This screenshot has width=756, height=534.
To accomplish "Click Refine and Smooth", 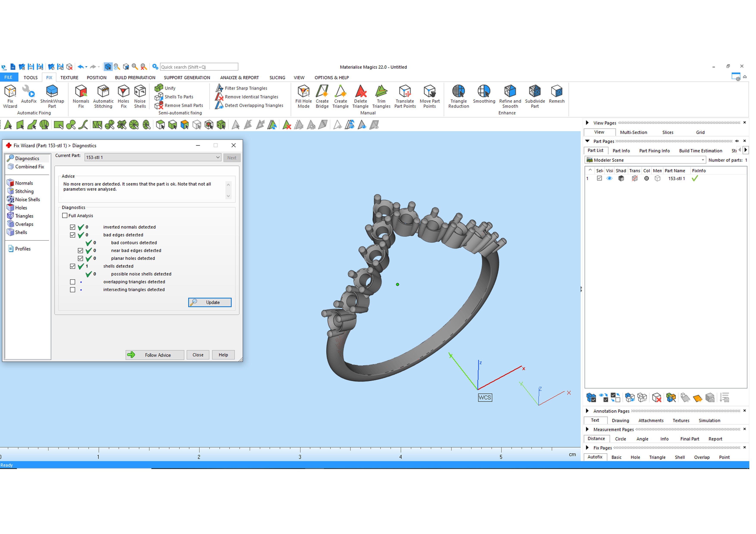I will [x=510, y=96].
